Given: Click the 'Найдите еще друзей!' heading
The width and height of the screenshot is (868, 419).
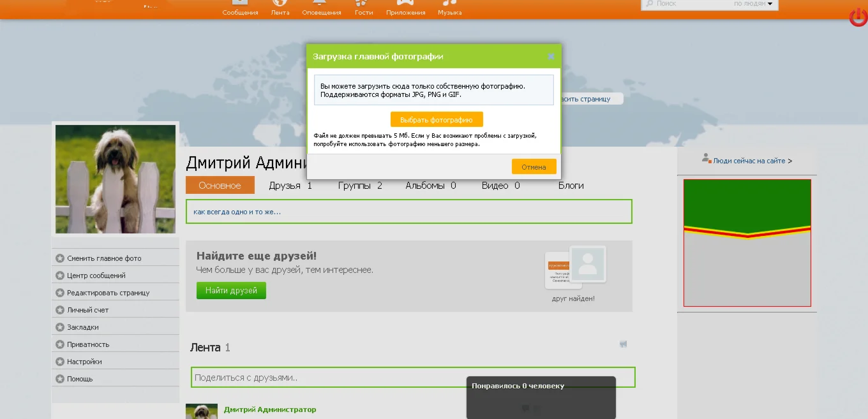Looking at the screenshot, I should (257, 256).
